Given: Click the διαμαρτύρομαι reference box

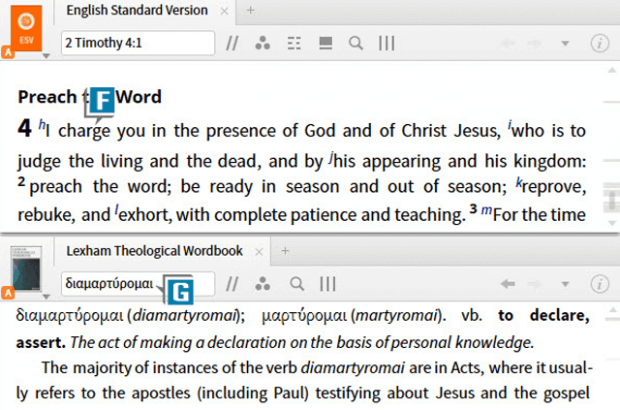Looking at the screenshot, I should coord(138,283).
